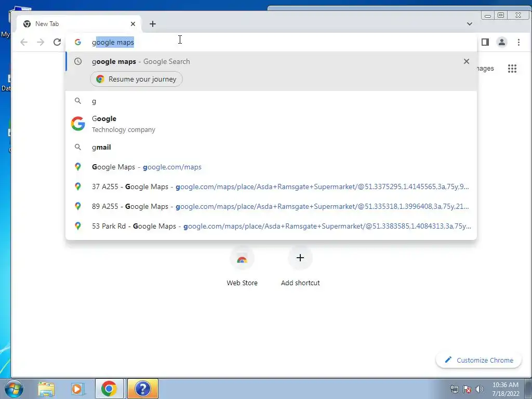Click the clock history icon beside google maps
The width and height of the screenshot is (532, 399).
(x=78, y=61)
